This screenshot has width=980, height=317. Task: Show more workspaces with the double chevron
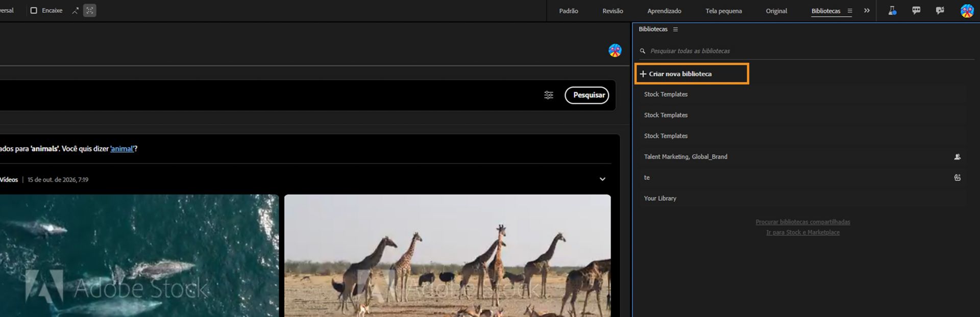867,11
